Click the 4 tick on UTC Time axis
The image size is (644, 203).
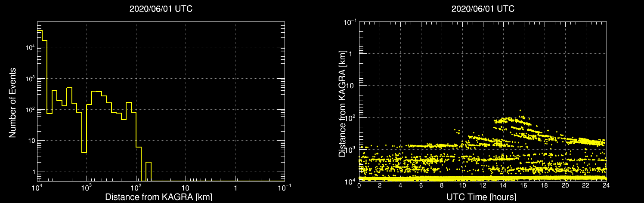[x=400, y=186]
